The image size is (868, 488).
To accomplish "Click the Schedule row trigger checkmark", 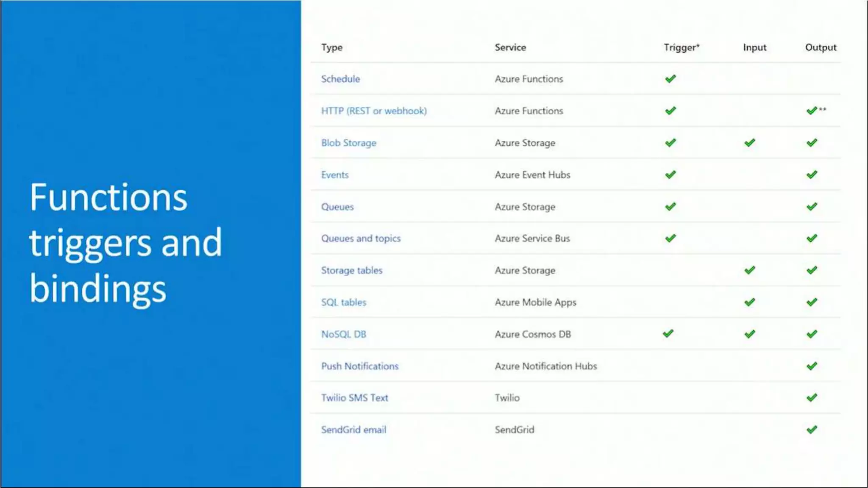I will coord(670,79).
